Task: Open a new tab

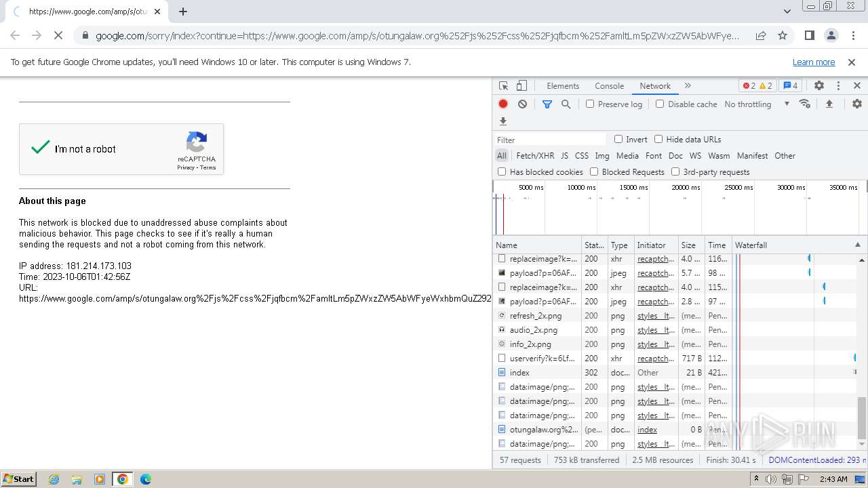Action: [x=183, y=12]
